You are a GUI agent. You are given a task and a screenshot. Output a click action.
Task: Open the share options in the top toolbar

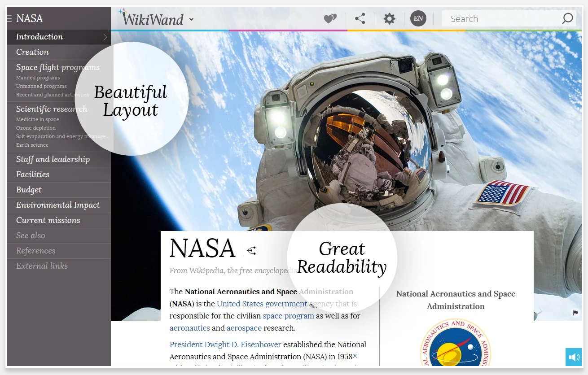pos(360,18)
